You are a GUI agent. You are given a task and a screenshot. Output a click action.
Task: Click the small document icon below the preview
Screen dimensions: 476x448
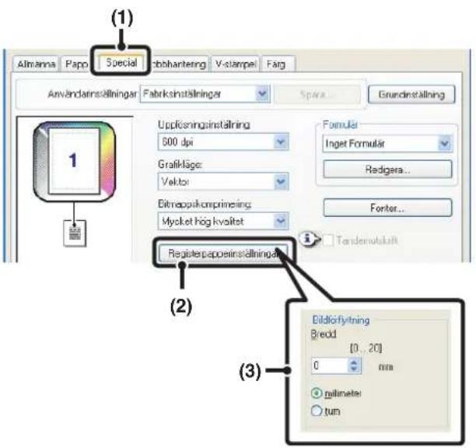pos(75,233)
